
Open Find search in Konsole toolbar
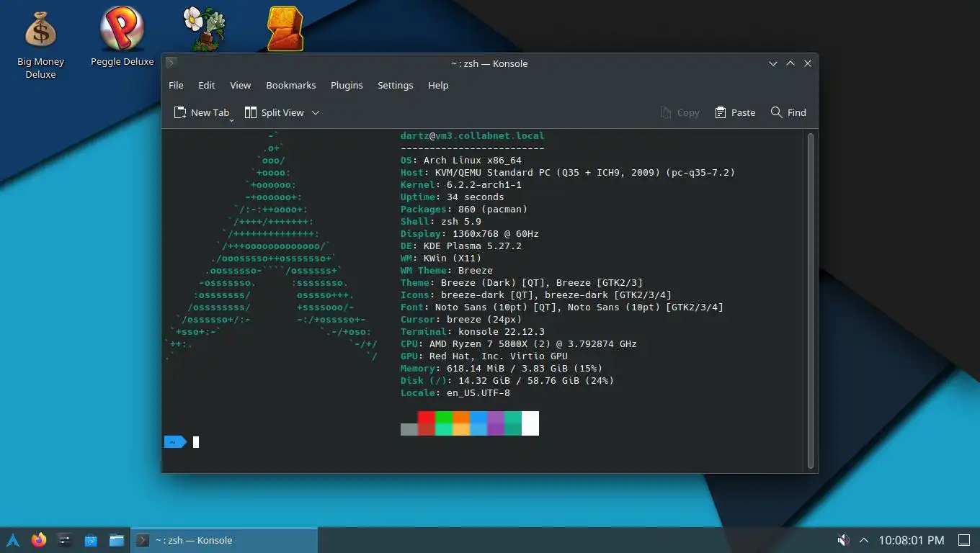[788, 112]
